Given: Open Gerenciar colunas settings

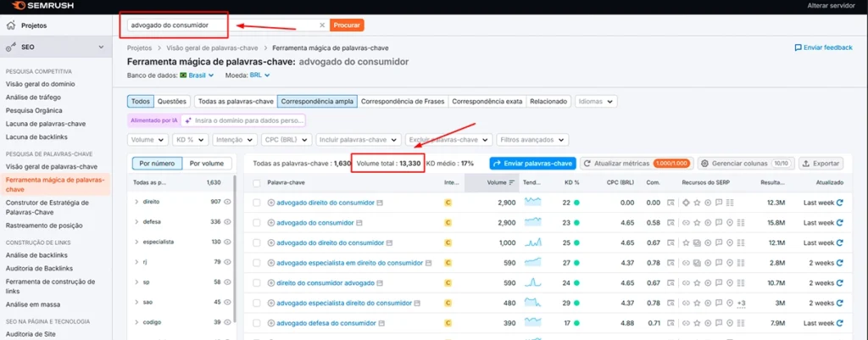Looking at the screenshot, I should (x=747, y=164).
